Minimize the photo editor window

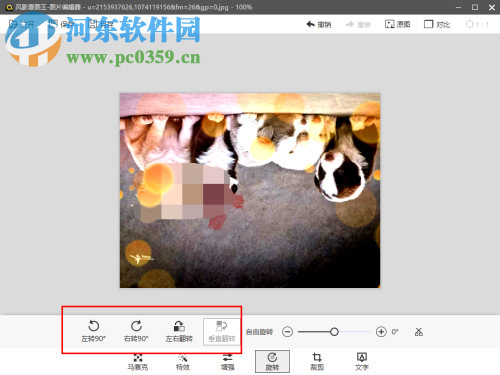459,7
